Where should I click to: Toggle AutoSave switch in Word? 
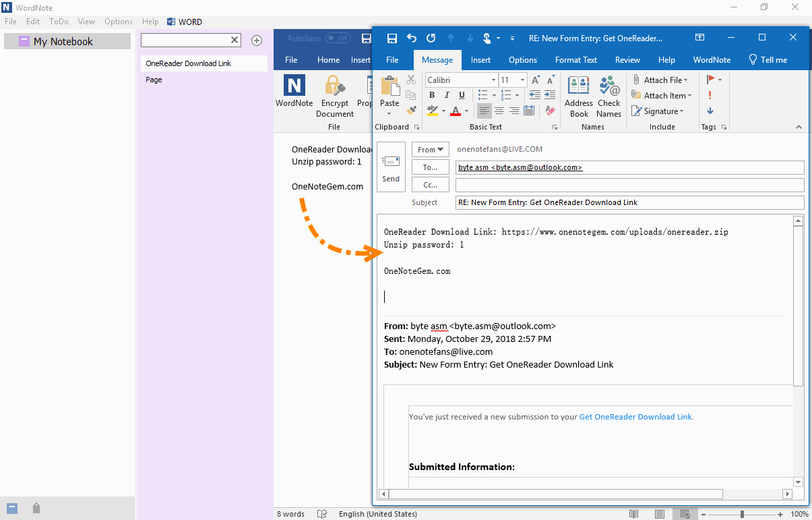338,38
